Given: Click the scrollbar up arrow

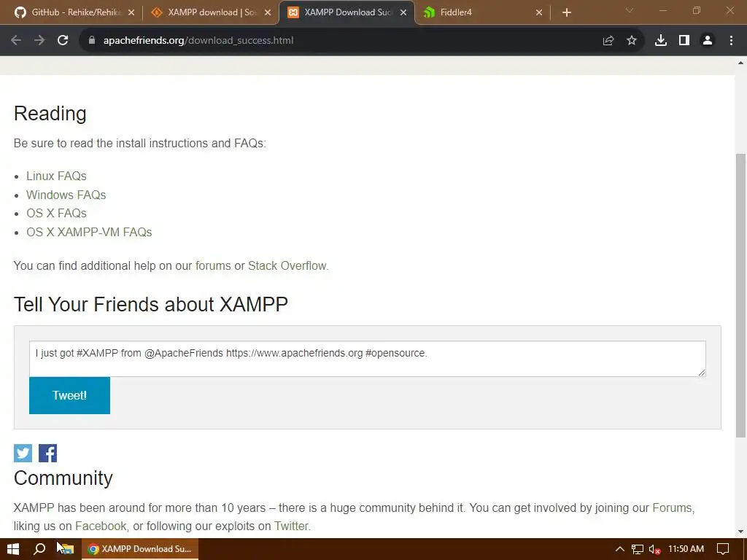Looking at the screenshot, I should [x=741, y=63].
